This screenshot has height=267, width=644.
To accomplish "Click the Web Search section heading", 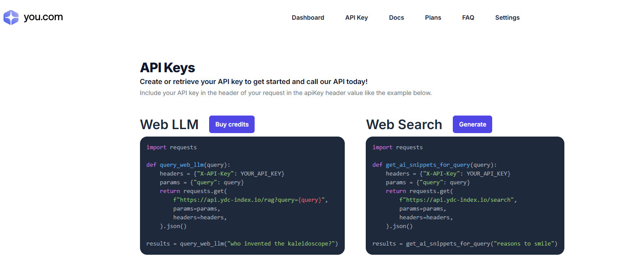I will (x=404, y=125).
